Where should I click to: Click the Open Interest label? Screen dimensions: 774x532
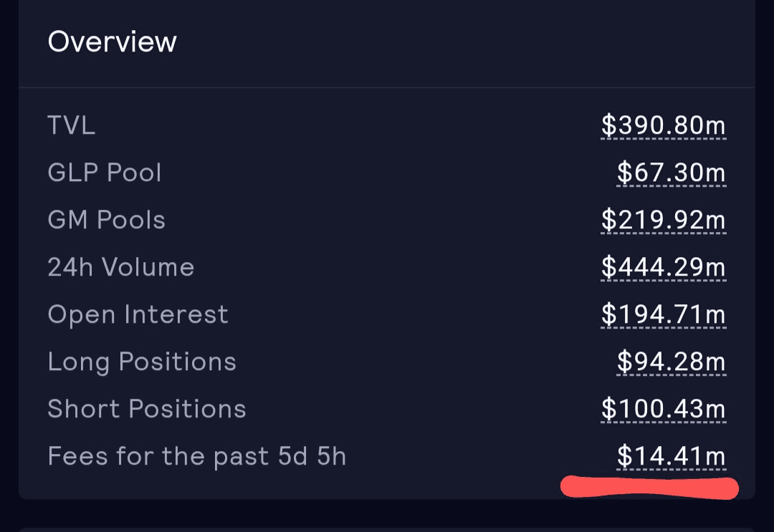point(138,315)
